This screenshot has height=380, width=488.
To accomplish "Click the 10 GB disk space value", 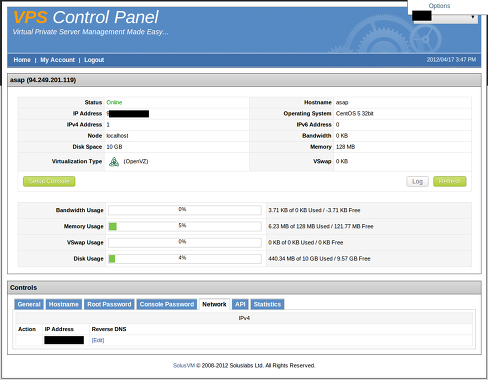I will [114, 147].
